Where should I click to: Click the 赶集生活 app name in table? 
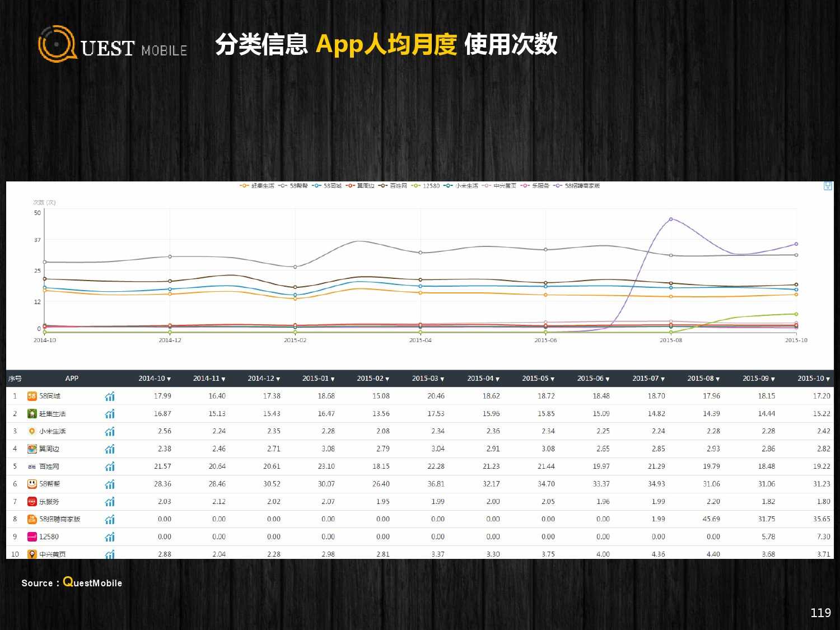tap(53, 414)
